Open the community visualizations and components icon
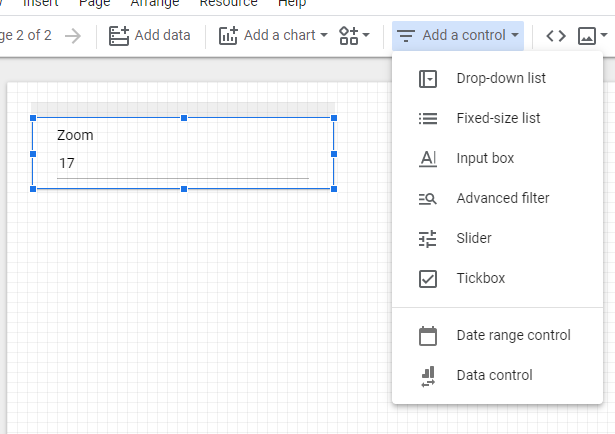Screen dimensions: 615x434 tap(354, 36)
